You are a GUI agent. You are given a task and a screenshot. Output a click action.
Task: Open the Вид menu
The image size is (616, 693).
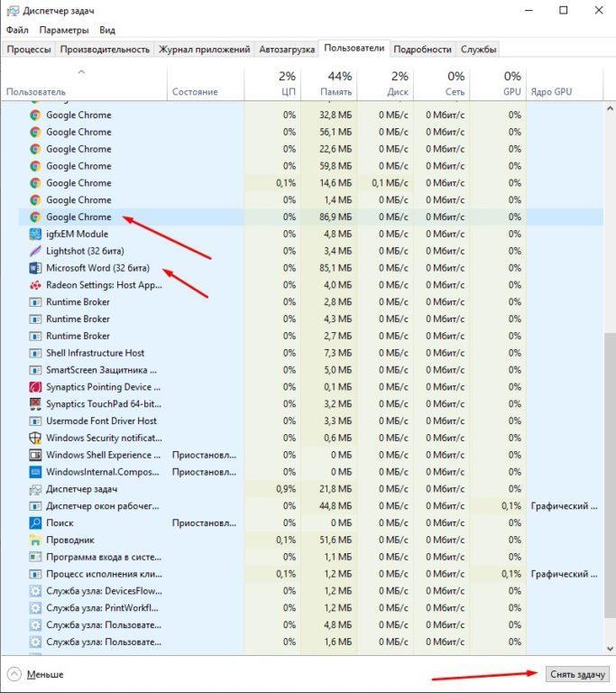click(107, 30)
